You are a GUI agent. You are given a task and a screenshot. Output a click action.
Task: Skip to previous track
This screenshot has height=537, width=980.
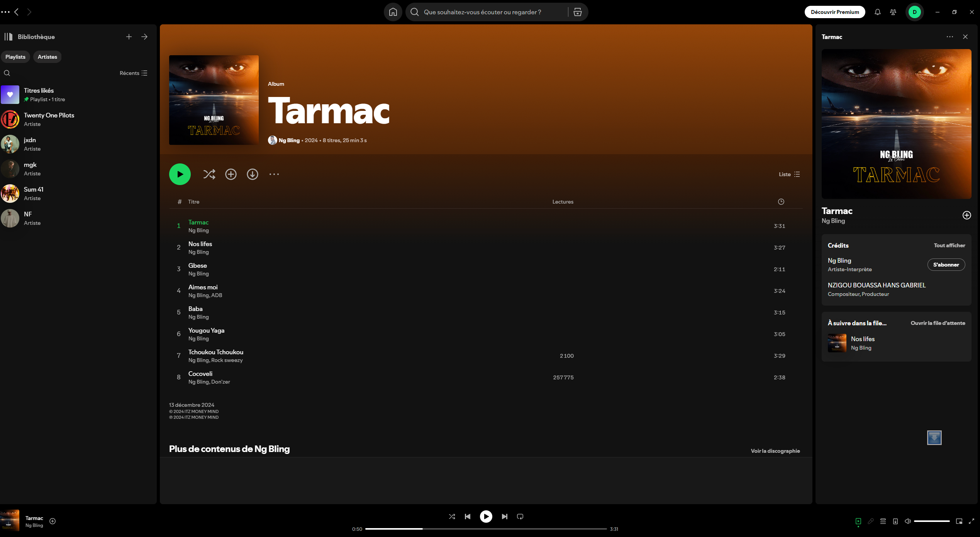(467, 517)
